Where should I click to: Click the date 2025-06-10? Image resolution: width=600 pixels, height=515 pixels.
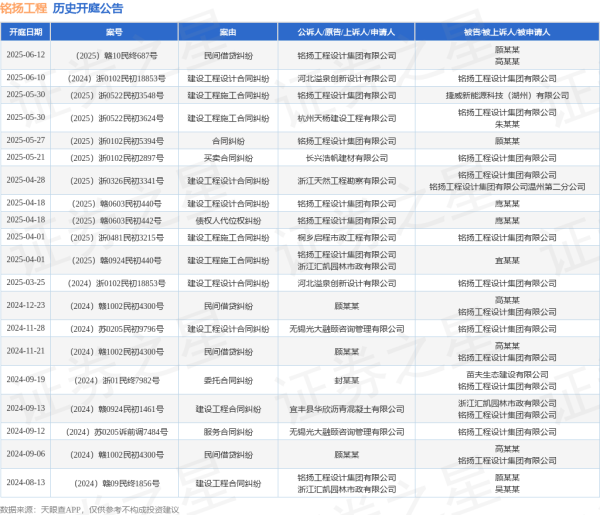click(x=26, y=78)
